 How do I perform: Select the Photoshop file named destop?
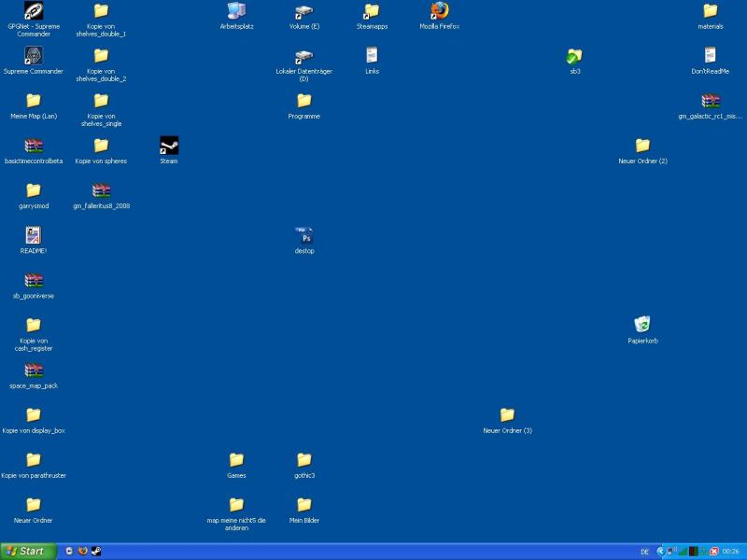304,236
